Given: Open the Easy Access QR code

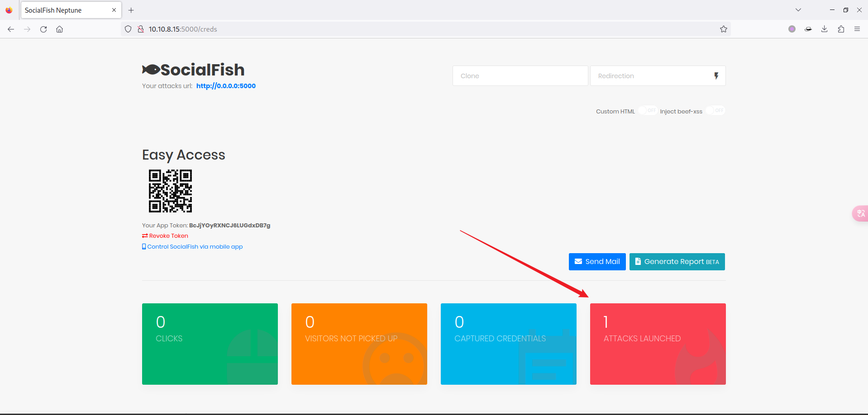Looking at the screenshot, I should point(170,191).
